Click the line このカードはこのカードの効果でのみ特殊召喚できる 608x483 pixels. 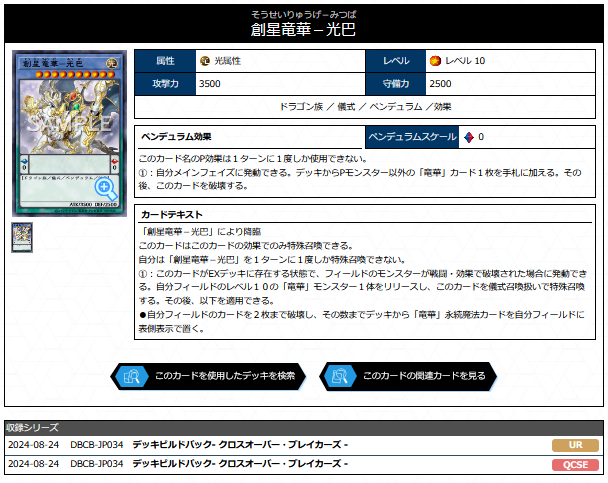[246, 246]
